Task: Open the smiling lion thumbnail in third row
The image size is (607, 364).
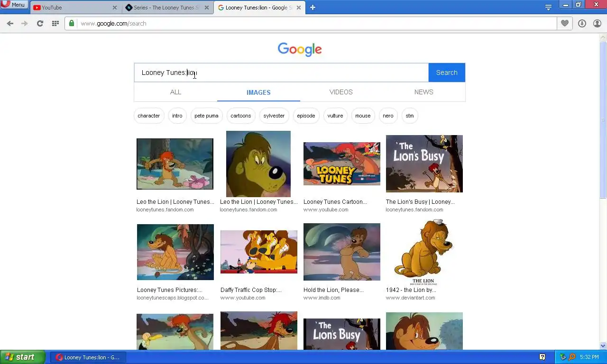Action: (x=424, y=331)
